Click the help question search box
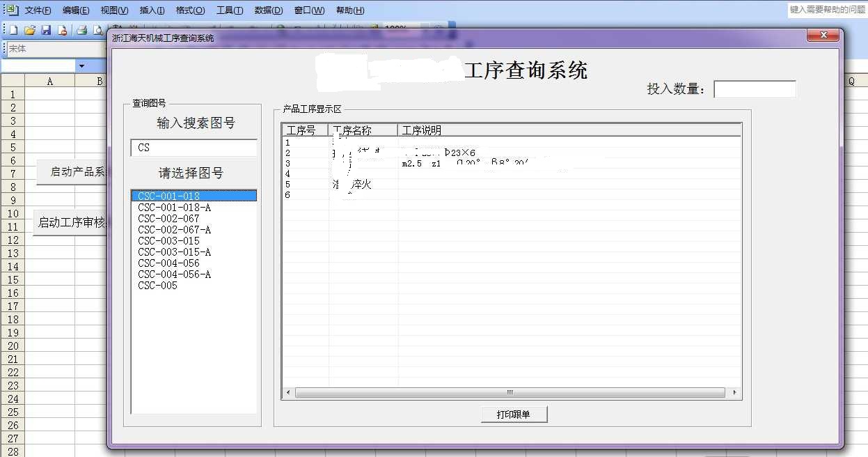The height and width of the screenshot is (457, 868). point(827,10)
